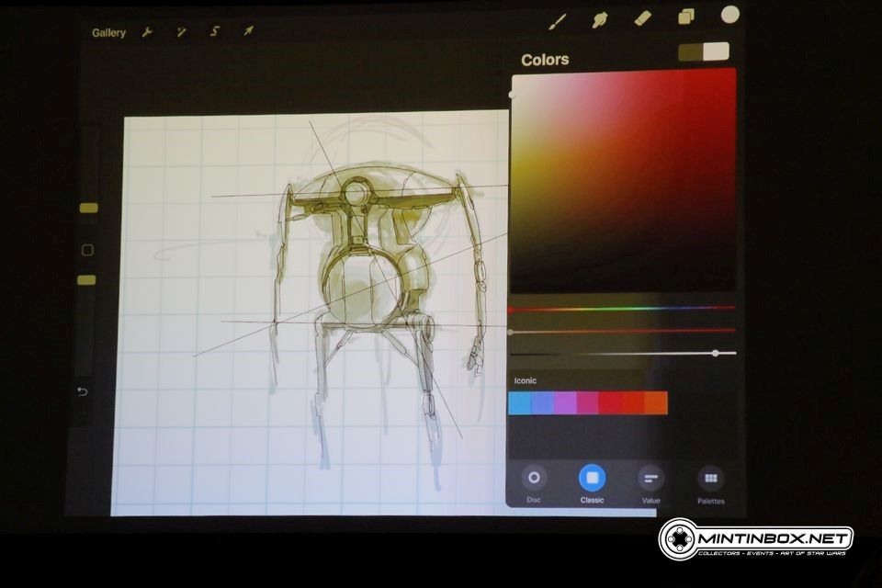The height and width of the screenshot is (588, 882).
Task: Click the brightness slider knob
Action: coord(715,354)
